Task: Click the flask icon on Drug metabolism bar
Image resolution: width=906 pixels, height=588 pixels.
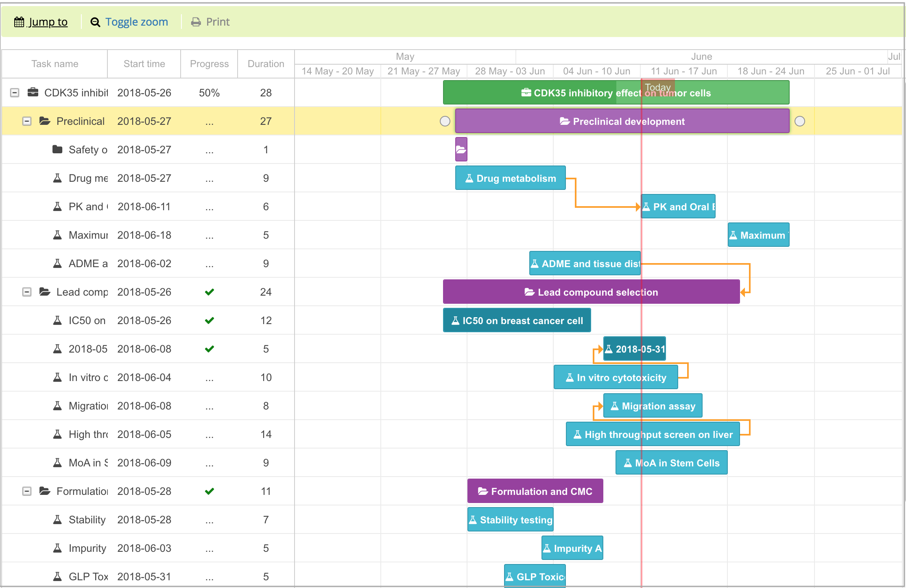Action: click(x=469, y=178)
